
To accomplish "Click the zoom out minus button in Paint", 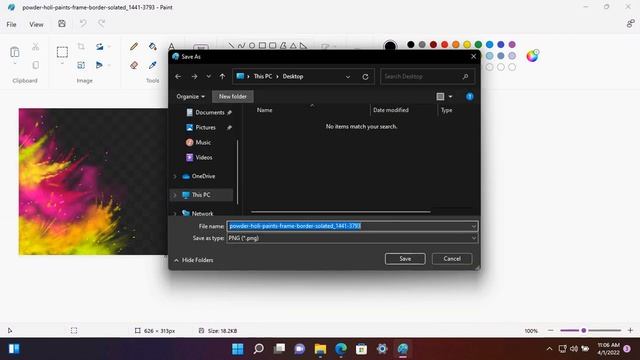I will tap(551, 330).
